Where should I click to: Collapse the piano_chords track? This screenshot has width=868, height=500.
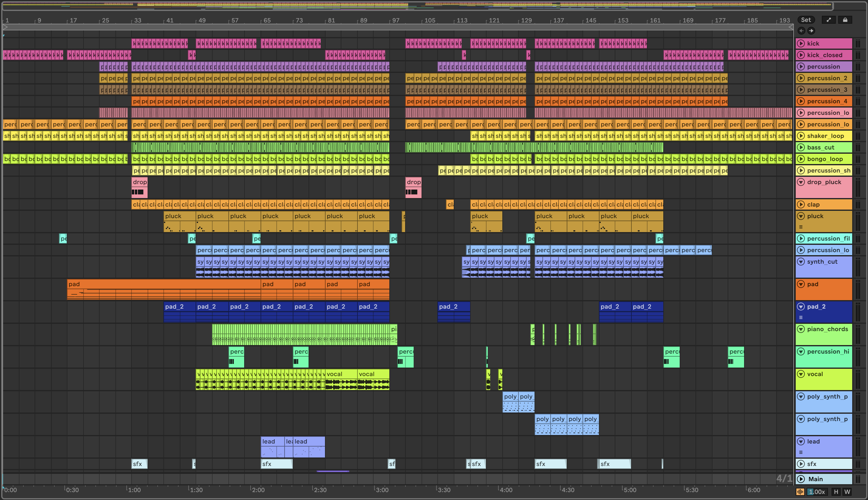click(801, 329)
